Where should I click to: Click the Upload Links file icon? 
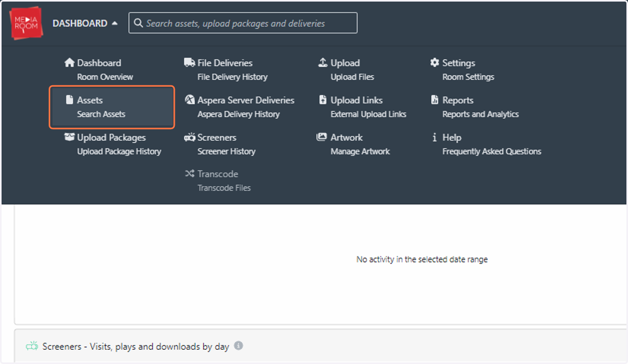click(323, 100)
